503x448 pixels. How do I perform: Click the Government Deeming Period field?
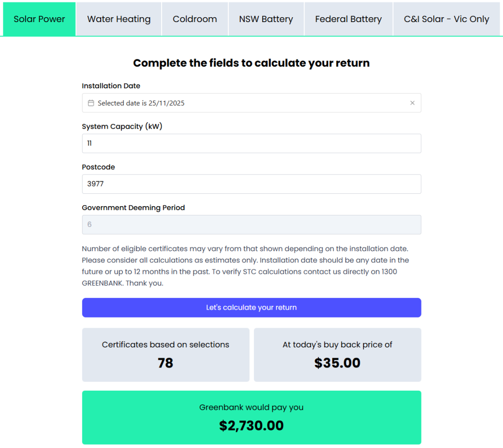[251, 225]
